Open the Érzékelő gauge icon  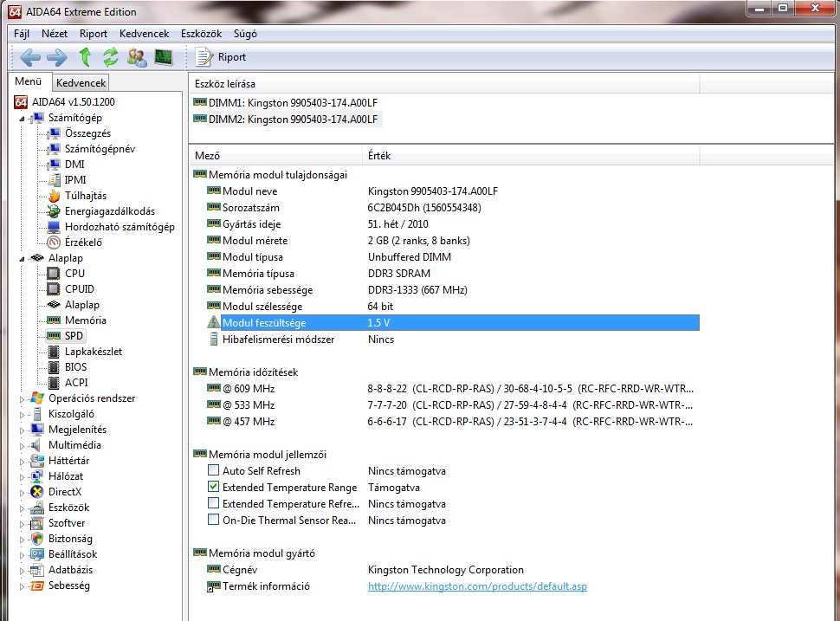tap(54, 243)
